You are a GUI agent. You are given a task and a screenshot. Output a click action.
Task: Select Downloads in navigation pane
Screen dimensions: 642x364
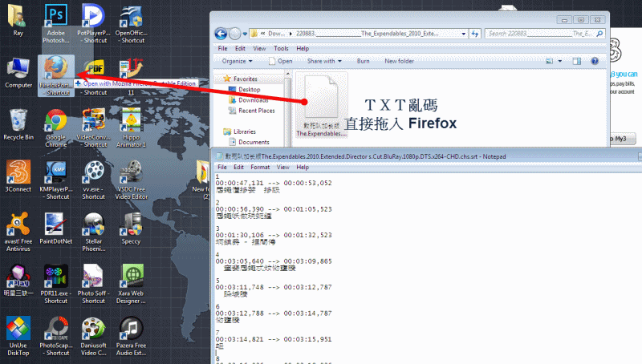(253, 99)
